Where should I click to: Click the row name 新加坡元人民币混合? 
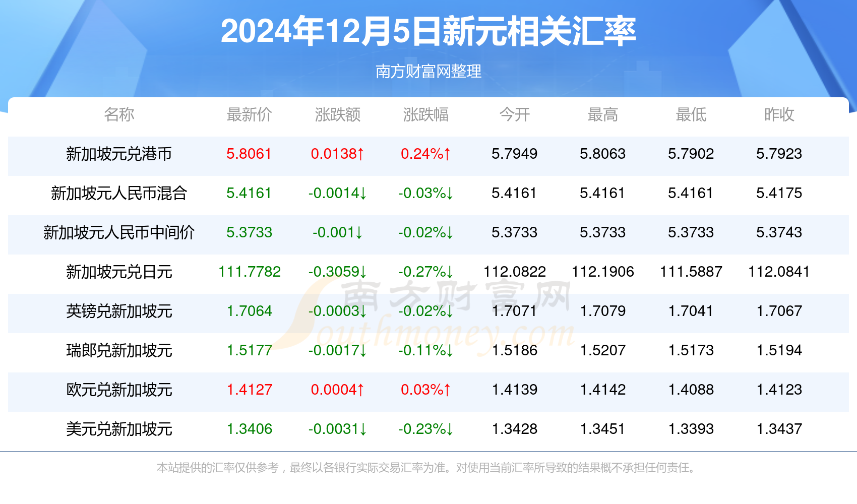(119, 193)
